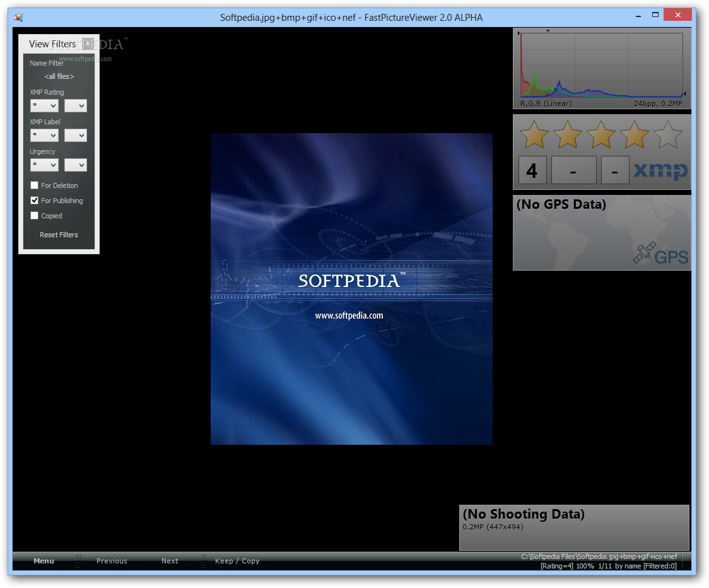Screen dimensions: 709x588
Task: Click the [Rating=4] status entry
Action: coord(556,566)
